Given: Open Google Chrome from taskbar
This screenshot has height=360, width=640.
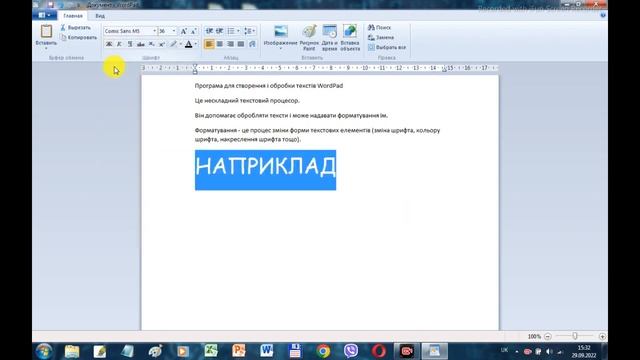Looking at the screenshot, I should click(323, 351).
